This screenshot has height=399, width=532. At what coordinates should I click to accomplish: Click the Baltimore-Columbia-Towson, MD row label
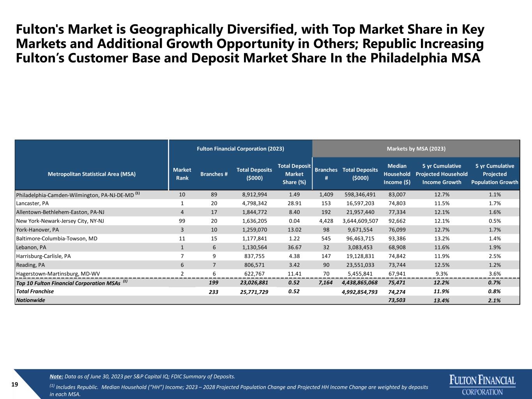(57, 238)
